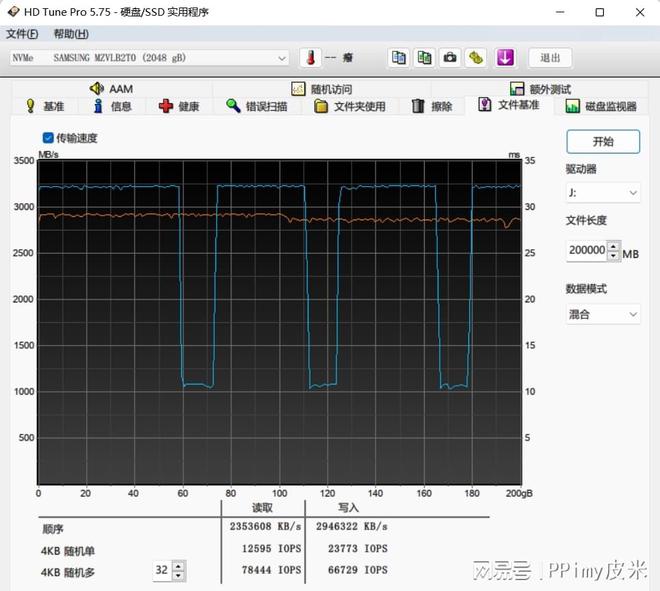Switch to the 健康 tab
Viewport: 660px width, 591px height.
179,106
